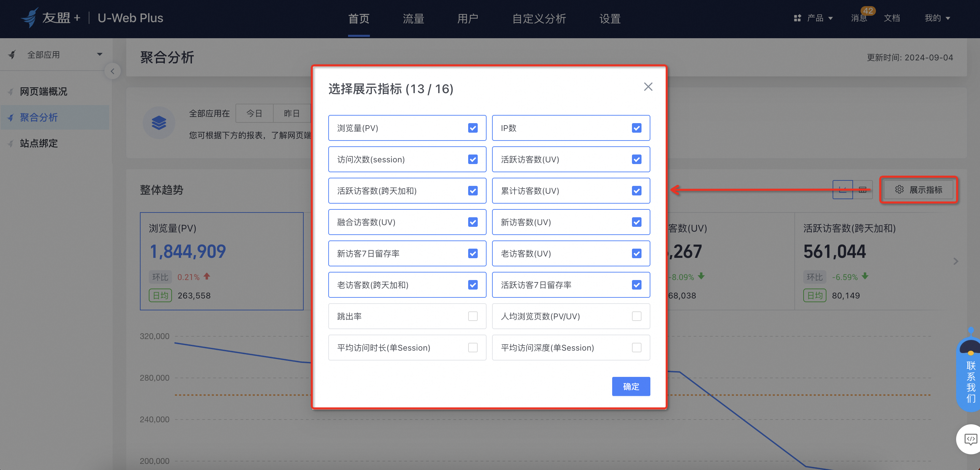Select the 昨日 date button

click(x=292, y=113)
